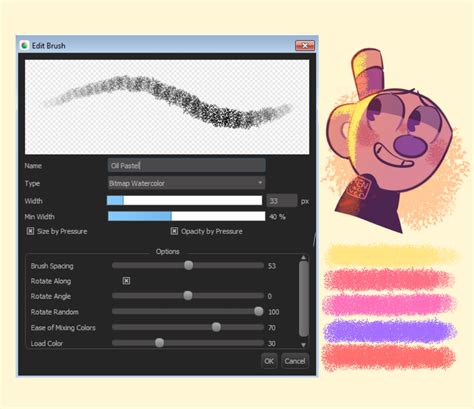Click the Load Color value 30
The width and height of the screenshot is (474, 409).
(x=272, y=343)
